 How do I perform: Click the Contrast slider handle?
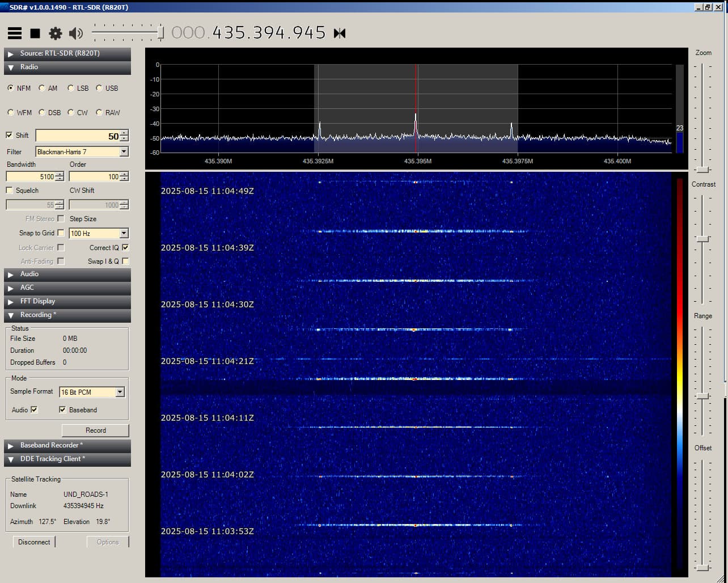coord(702,239)
